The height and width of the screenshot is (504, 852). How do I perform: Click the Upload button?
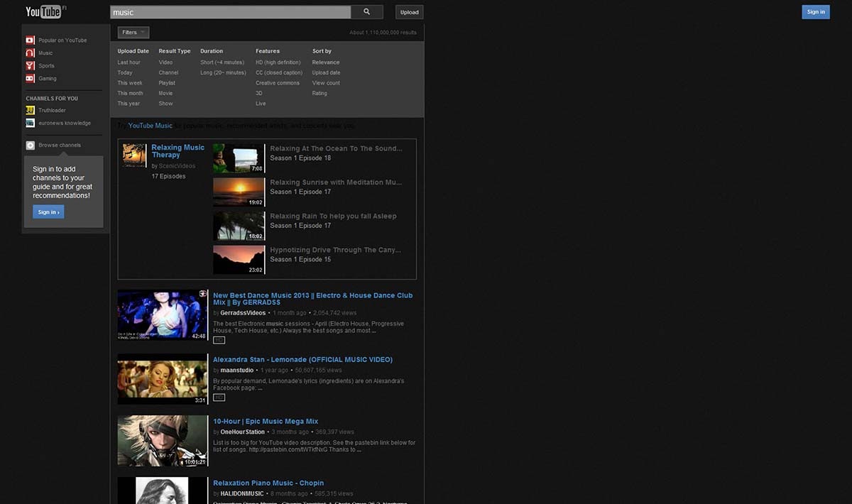click(x=409, y=12)
